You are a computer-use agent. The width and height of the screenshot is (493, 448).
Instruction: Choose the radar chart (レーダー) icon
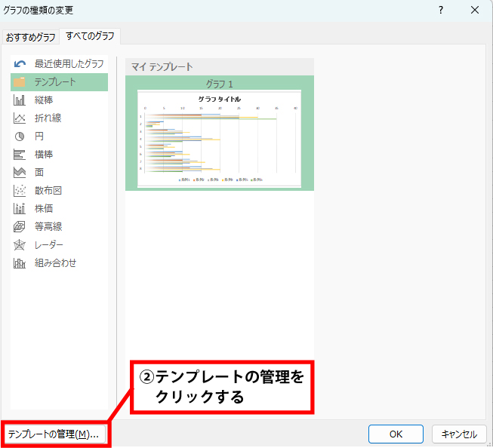point(20,245)
